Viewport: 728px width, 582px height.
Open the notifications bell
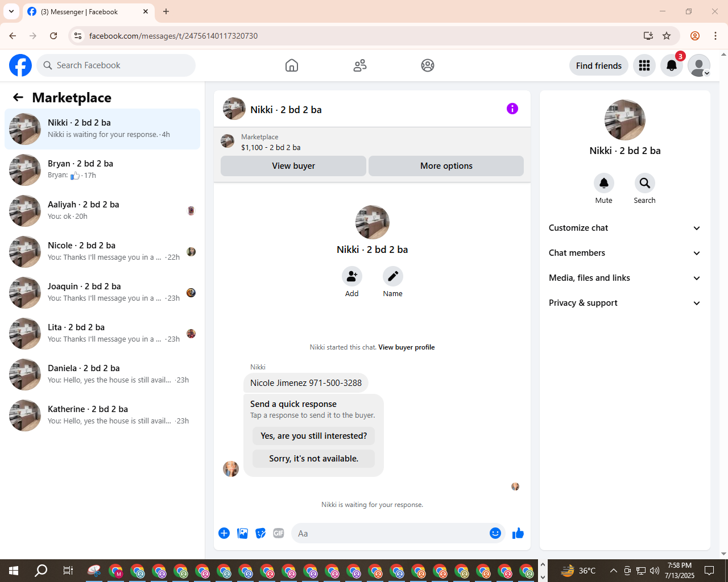(x=672, y=65)
